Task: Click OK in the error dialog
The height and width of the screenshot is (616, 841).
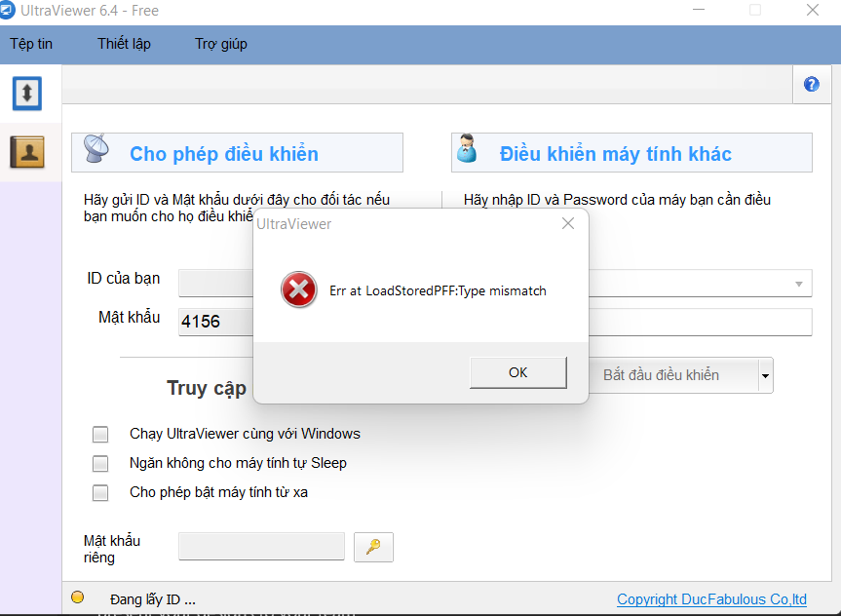Action: pyautogui.click(x=518, y=372)
